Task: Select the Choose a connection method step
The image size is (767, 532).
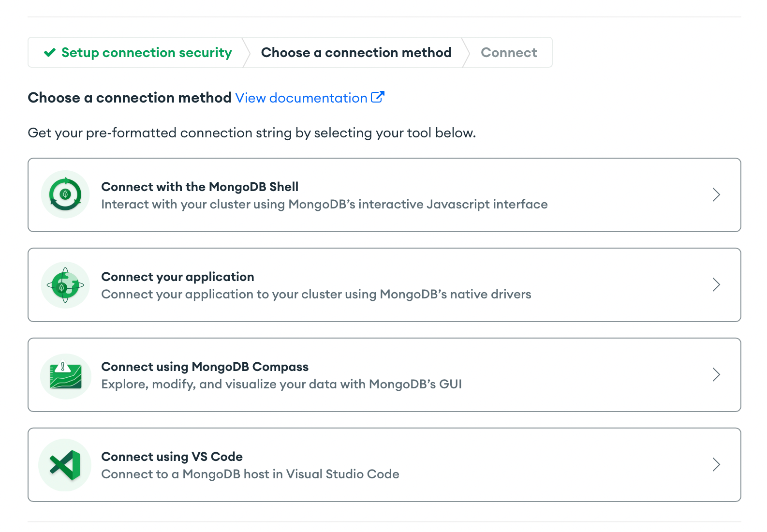Action: pyautogui.click(x=356, y=52)
